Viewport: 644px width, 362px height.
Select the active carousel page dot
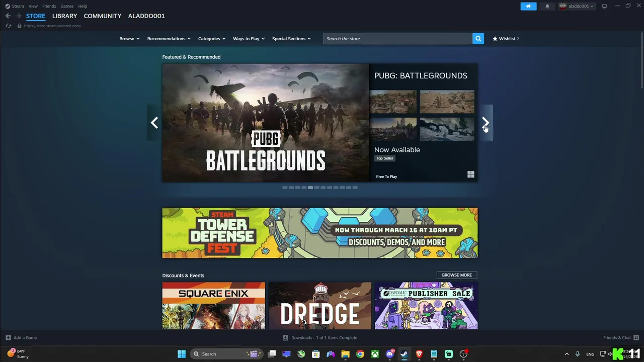tap(310, 188)
